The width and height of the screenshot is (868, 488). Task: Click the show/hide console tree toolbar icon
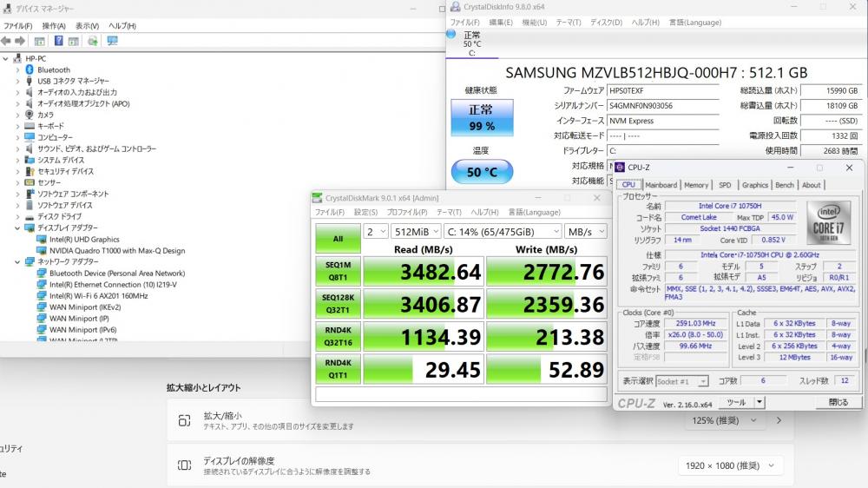(39, 41)
